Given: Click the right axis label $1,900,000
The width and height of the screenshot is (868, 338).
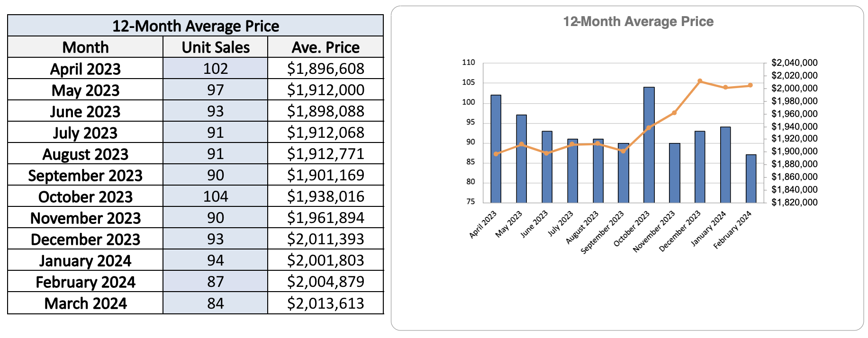Looking at the screenshot, I should coord(795,151).
